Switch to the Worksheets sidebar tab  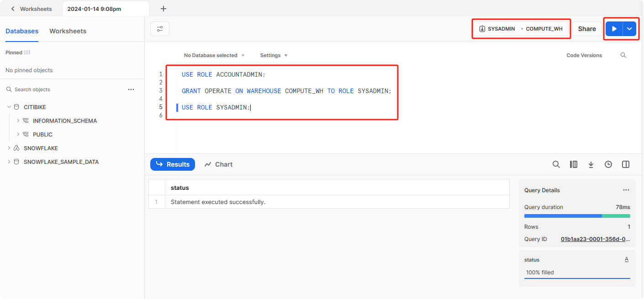coord(68,31)
